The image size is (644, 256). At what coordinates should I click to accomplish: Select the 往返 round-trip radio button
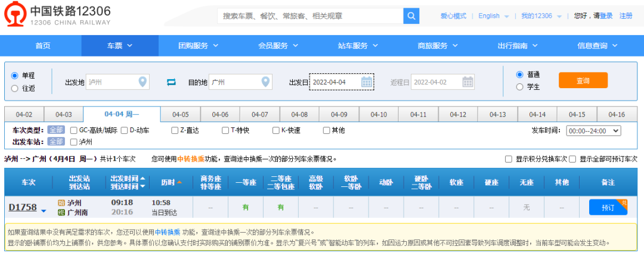[x=15, y=88]
